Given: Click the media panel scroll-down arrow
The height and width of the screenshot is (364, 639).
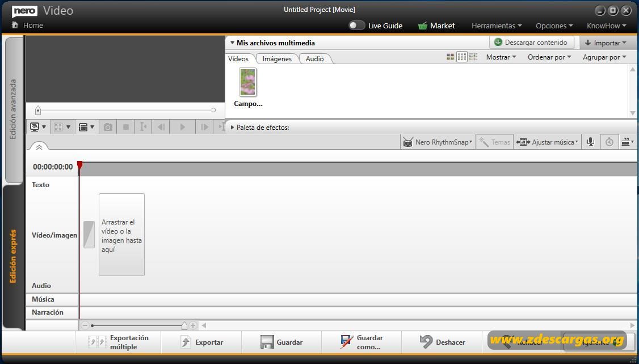Looking at the screenshot, I should 633,113.
